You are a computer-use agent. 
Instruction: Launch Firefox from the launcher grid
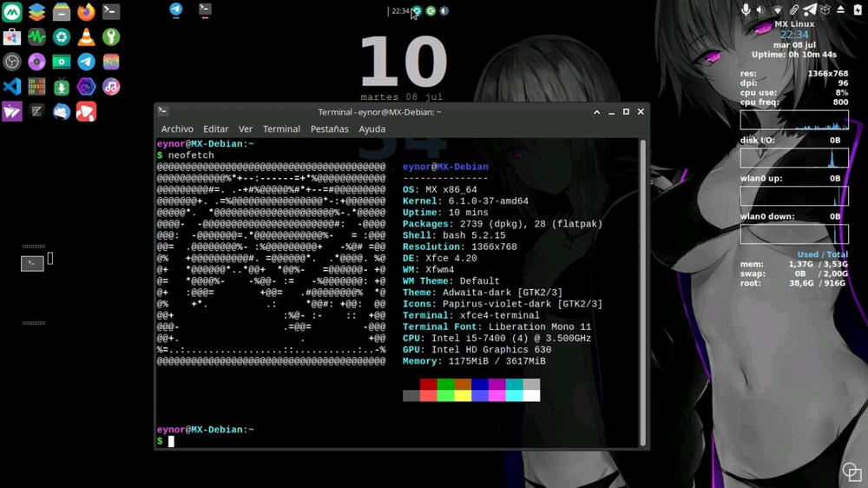tap(86, 12)
